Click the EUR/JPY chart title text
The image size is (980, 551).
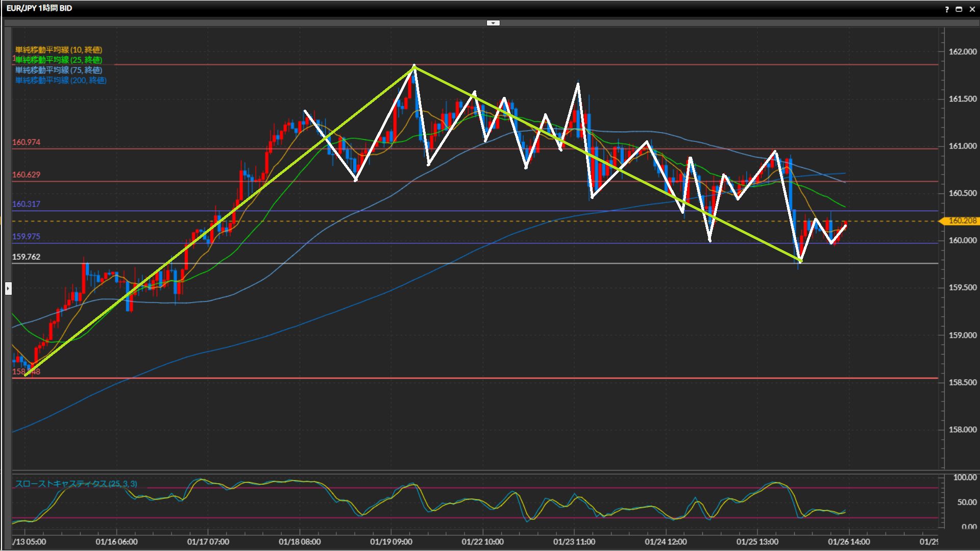pos(39,8)
